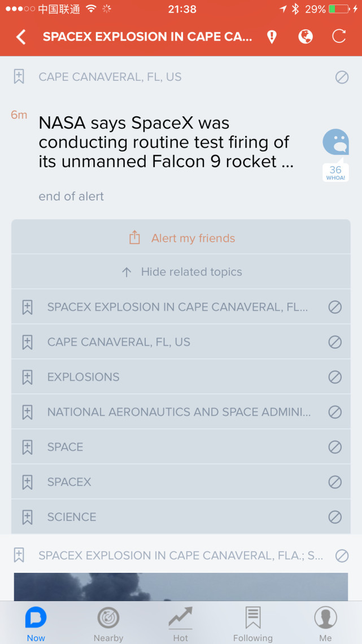Refresh the SpaceX explosion feed
Viewport: 362px width, 644px height.
[x=339, y=37]
